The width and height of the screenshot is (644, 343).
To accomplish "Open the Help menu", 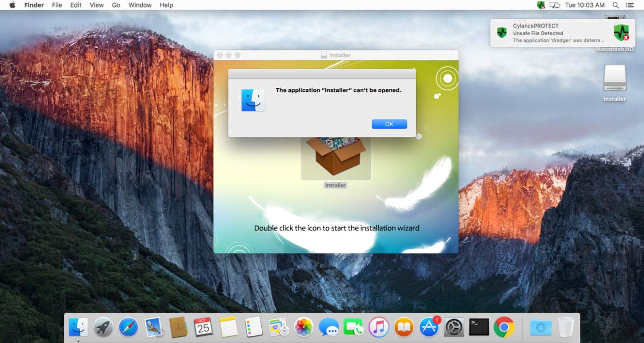I will click(166, 5).
